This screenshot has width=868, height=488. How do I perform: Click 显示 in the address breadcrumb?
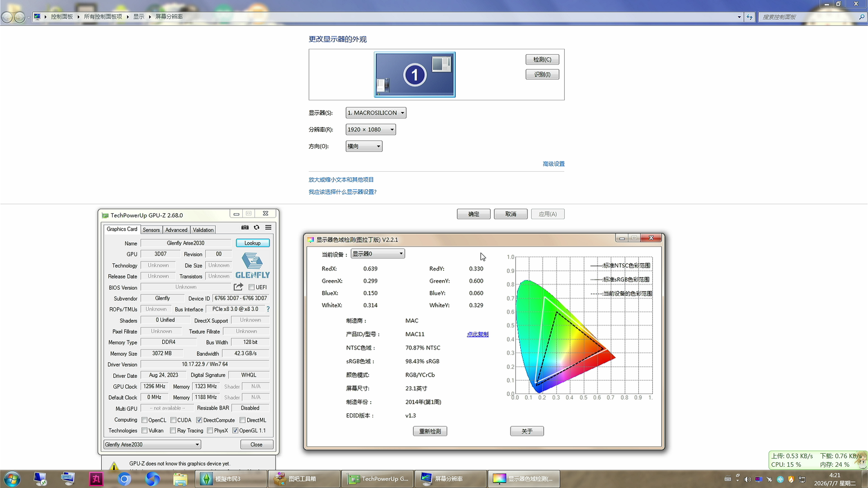coord(139,17)
